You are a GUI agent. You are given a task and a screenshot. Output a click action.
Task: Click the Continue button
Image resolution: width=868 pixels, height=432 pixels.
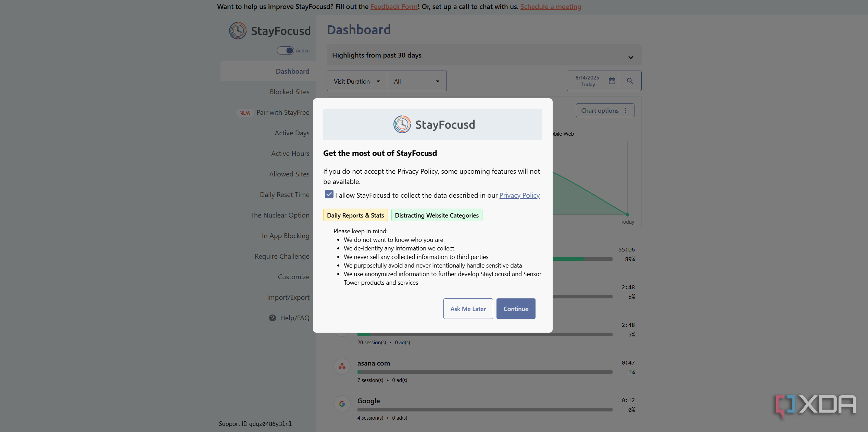pyautogui.click(x=516, y=309)
